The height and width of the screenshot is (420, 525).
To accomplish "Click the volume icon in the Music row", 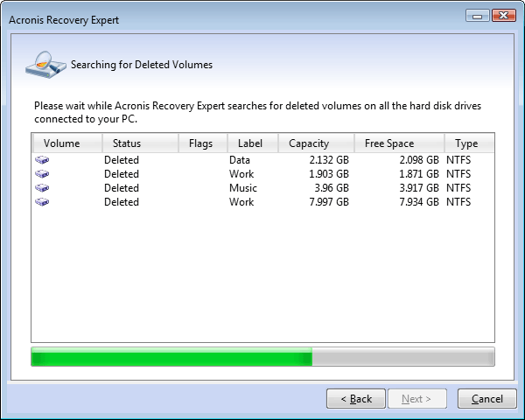I will tap(42, 188).
